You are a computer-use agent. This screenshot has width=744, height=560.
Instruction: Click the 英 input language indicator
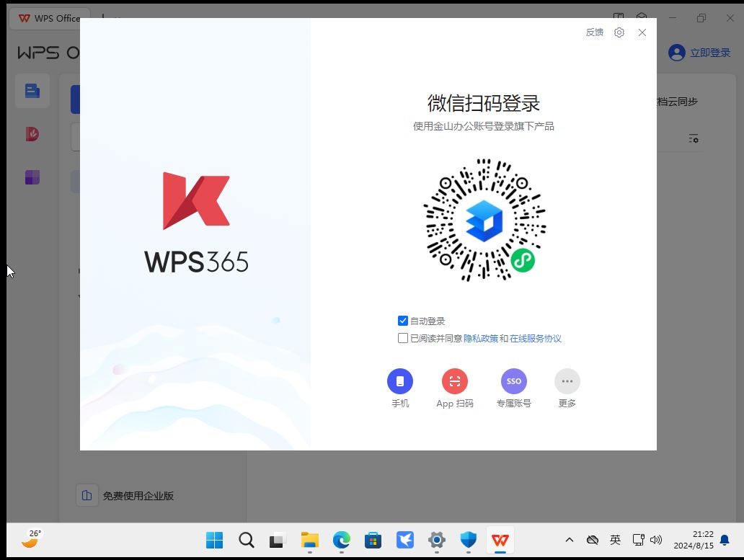coord(615,540)
